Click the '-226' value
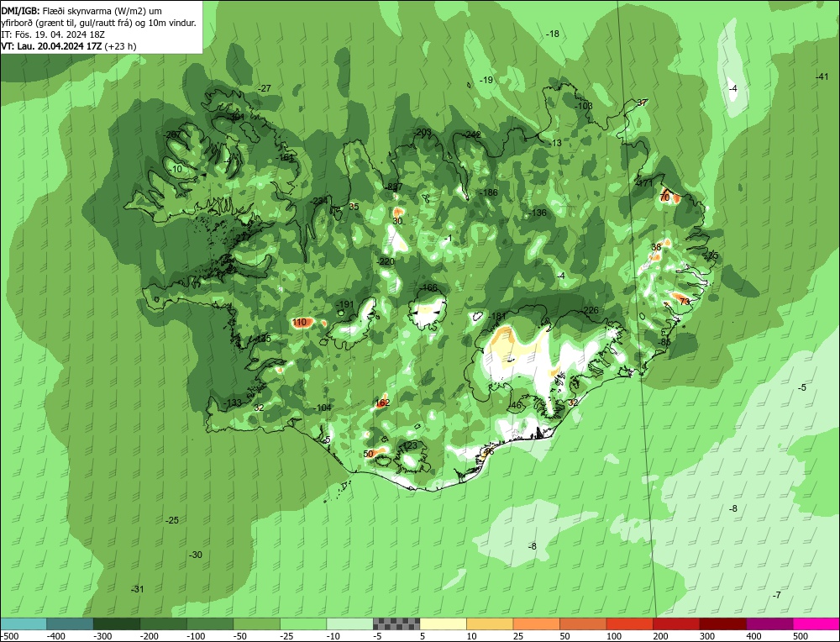Screen dimensions: 840x642 click(590, 310)
